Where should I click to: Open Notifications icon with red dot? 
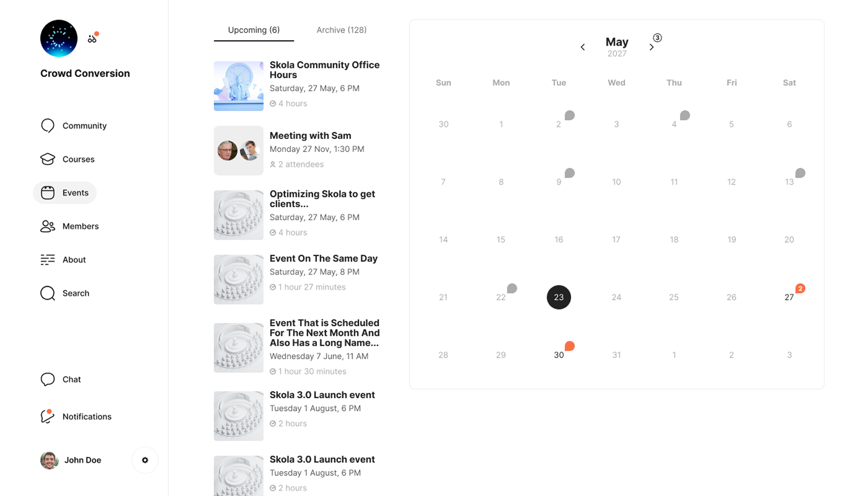click(48, 416)
